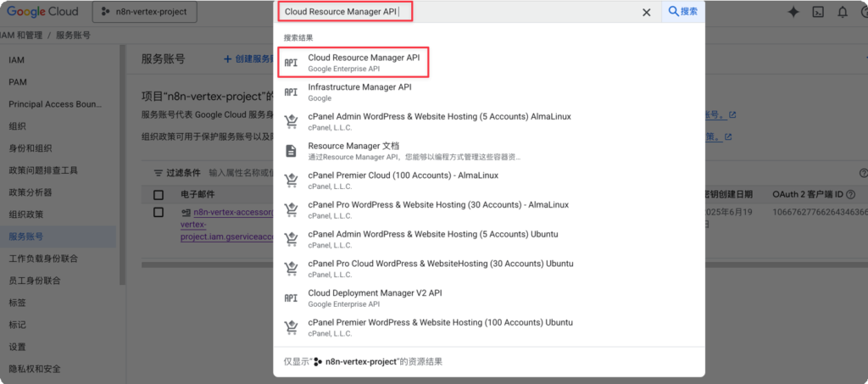Select IAM in the left sidebar
868x384 pixels.
[x=17, y=60]
